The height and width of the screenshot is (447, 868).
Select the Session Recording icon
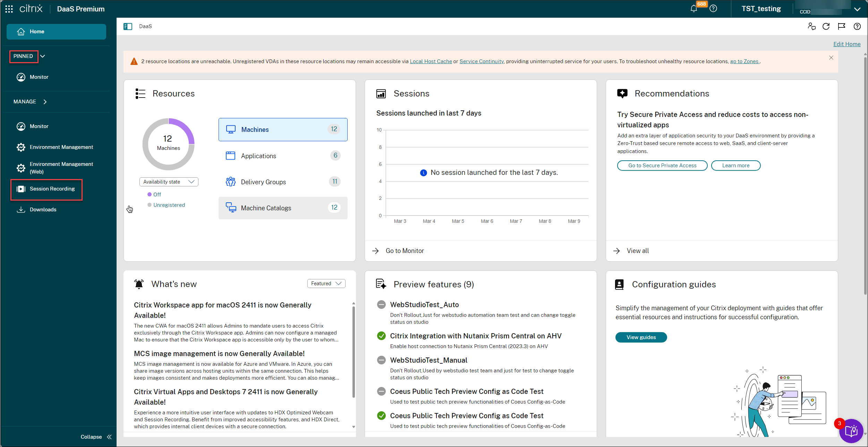pyautogui.click(x=21, y=189)
